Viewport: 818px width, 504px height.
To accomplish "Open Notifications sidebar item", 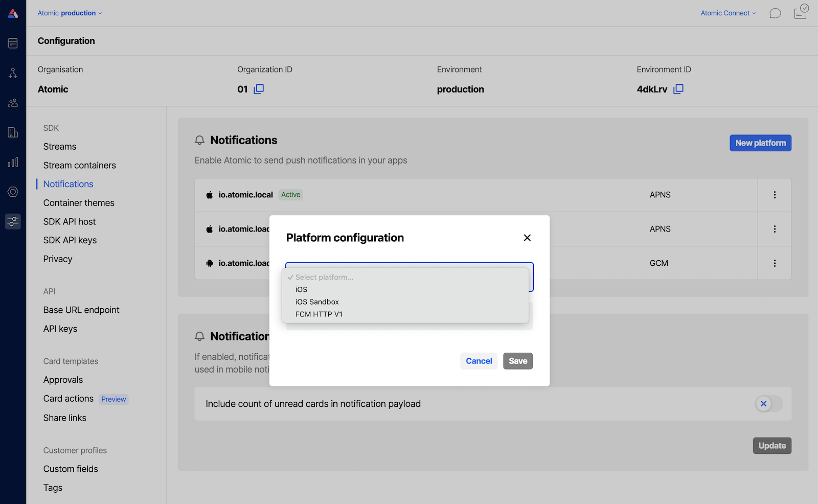I will point(69,184).
